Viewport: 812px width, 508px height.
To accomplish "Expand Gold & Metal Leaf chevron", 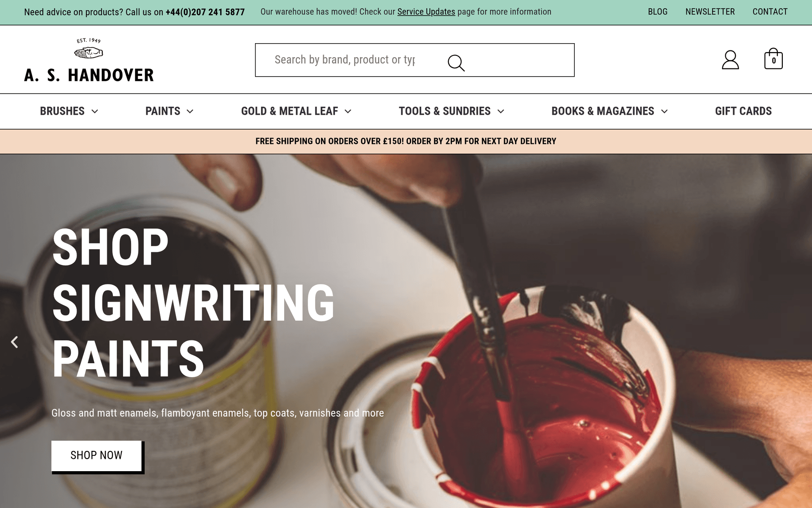I will coord(348,111).
